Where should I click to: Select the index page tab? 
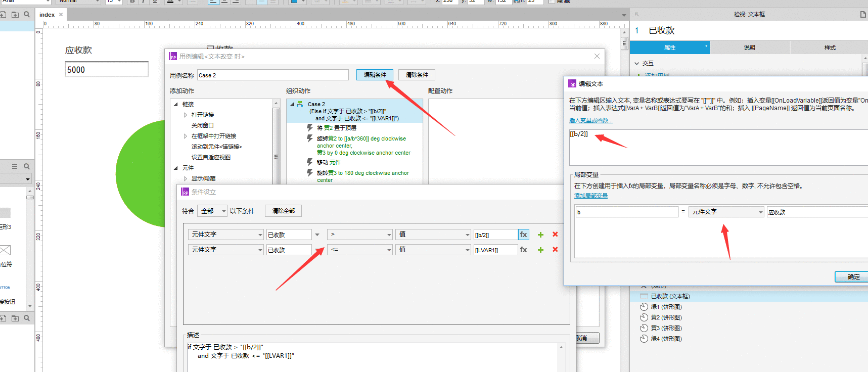[47, 15]
